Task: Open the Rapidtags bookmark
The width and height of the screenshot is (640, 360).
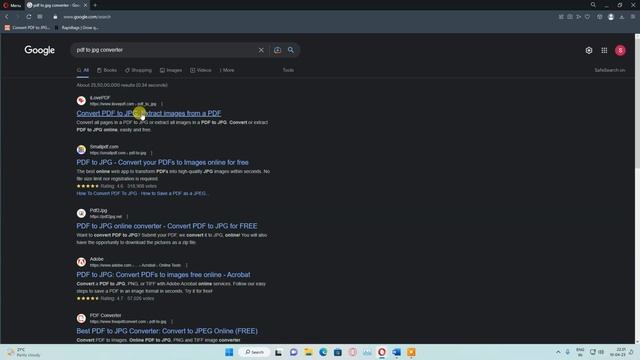Action: coord(76,28)
